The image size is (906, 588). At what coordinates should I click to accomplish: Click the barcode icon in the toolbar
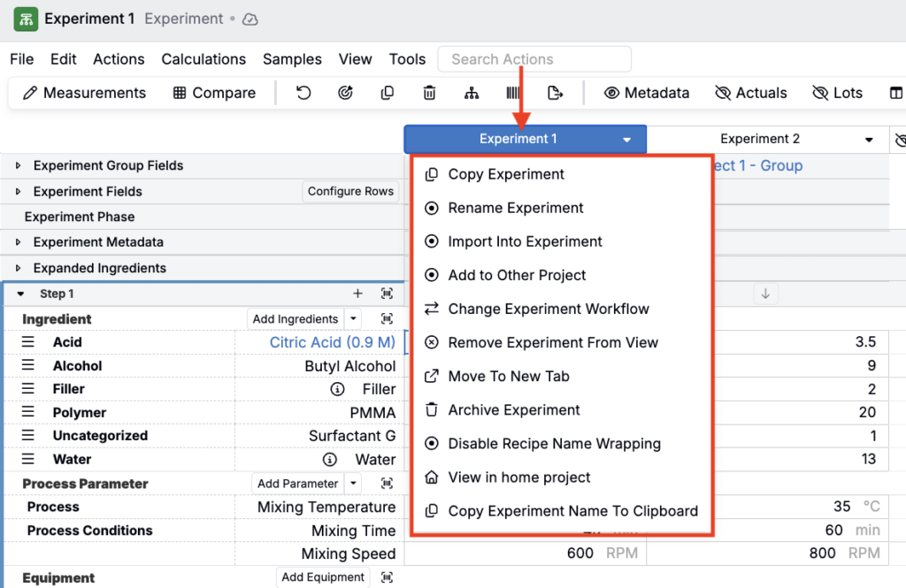(513, 93)
